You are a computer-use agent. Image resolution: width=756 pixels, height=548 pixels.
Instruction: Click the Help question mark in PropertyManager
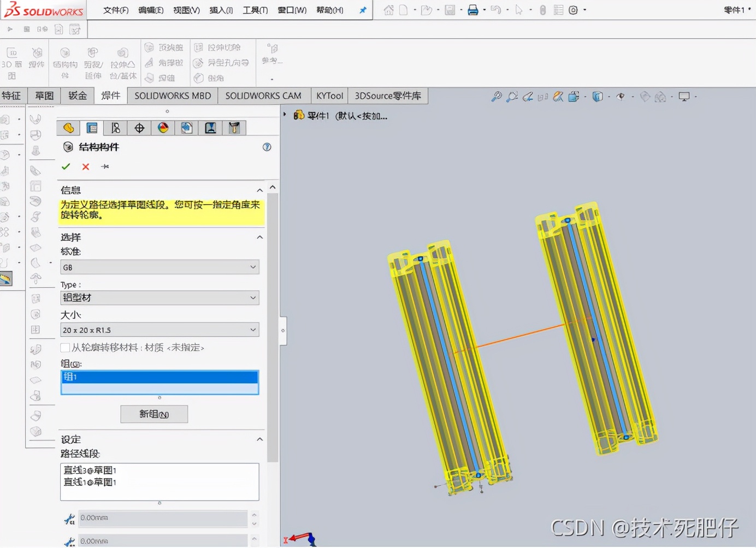[267, 147]
